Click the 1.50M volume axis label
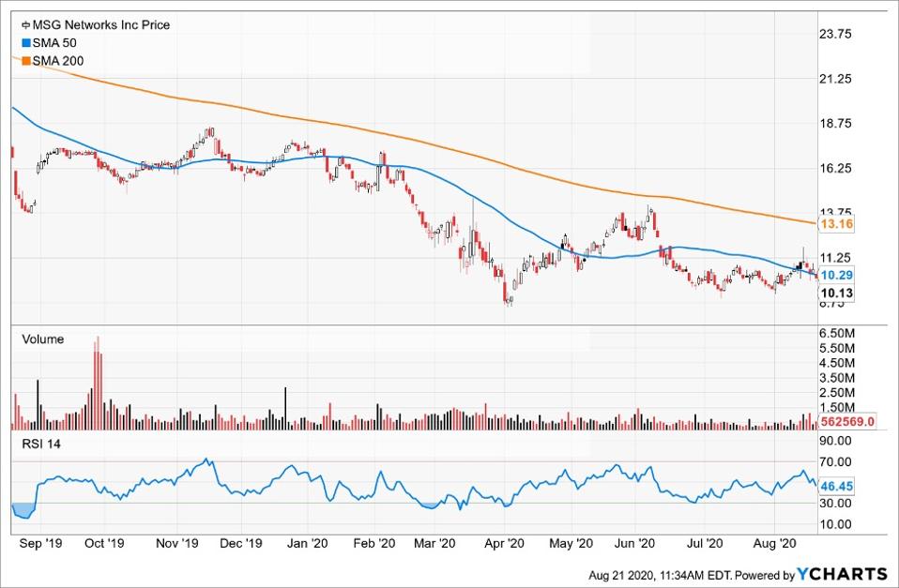This screenshot has width=899, height=588. (838, 407)
